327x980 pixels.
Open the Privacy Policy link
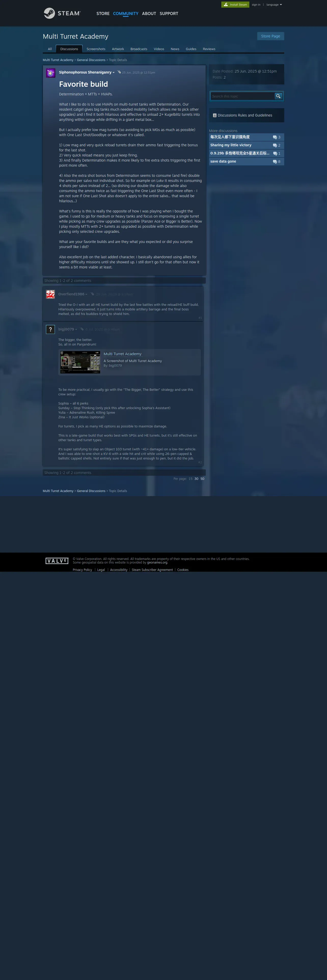point(82,570)
